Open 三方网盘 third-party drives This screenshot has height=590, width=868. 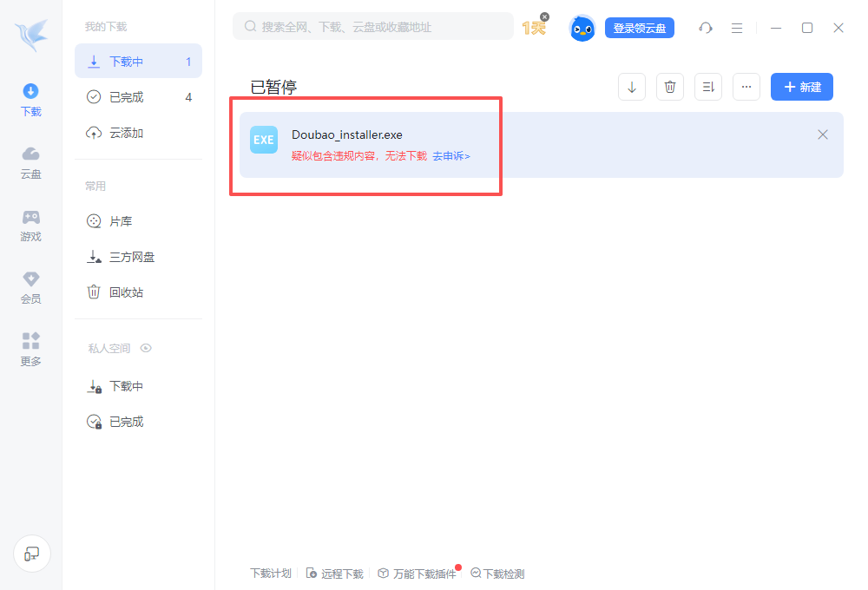pos(138,257)
